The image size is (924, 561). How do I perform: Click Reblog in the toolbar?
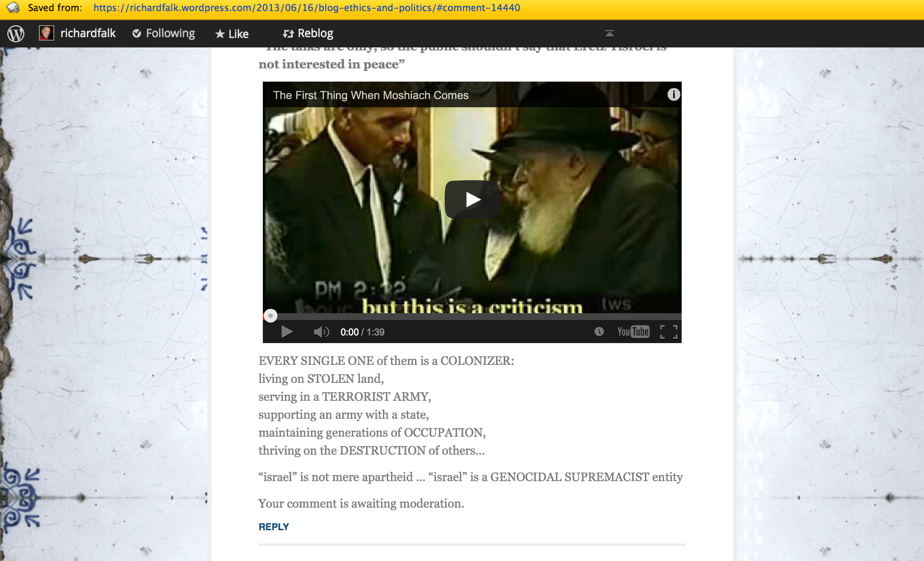coord(308,33)
